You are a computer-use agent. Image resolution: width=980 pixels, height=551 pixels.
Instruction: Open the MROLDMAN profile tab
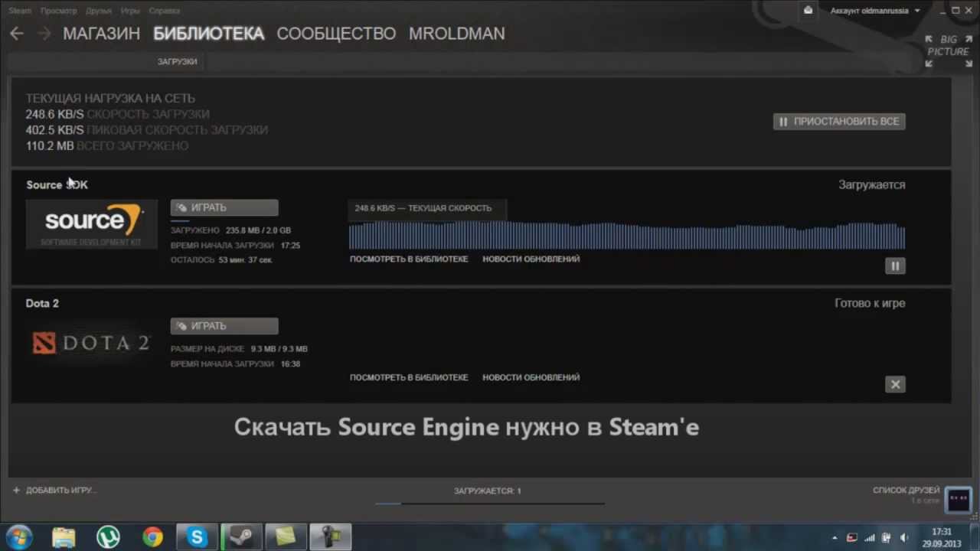(x=457, y=34)
